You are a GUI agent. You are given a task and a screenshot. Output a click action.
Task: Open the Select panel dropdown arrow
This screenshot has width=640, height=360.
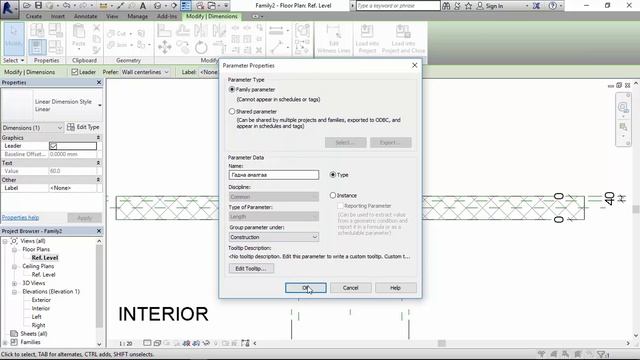point(22,60)
